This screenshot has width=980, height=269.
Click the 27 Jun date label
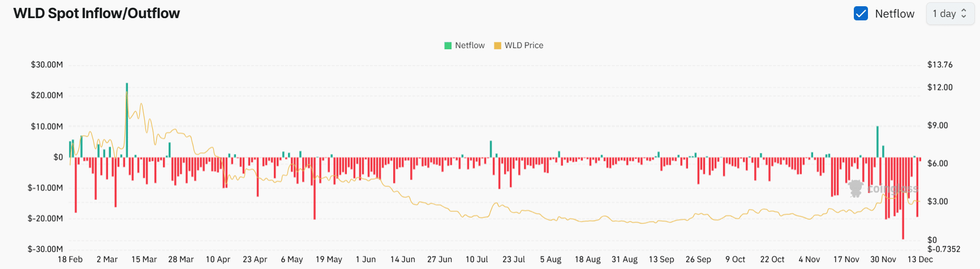pos(440,259)
